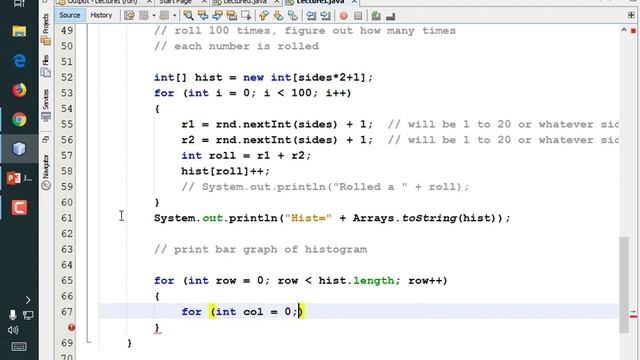This screenshot has width=640, height=360.
Task: Open File Explorer from the taskbar
Action: coord(19,31)
